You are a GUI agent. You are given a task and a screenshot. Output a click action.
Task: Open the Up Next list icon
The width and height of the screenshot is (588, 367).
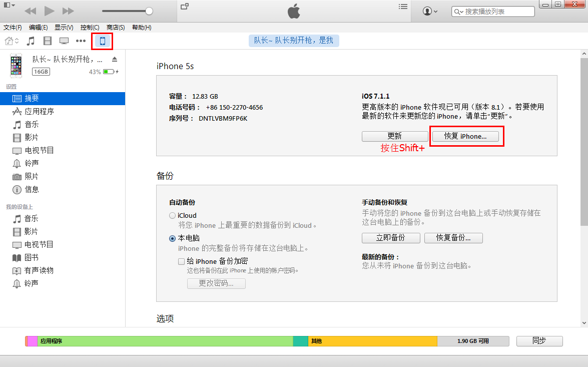coord(403,7)
